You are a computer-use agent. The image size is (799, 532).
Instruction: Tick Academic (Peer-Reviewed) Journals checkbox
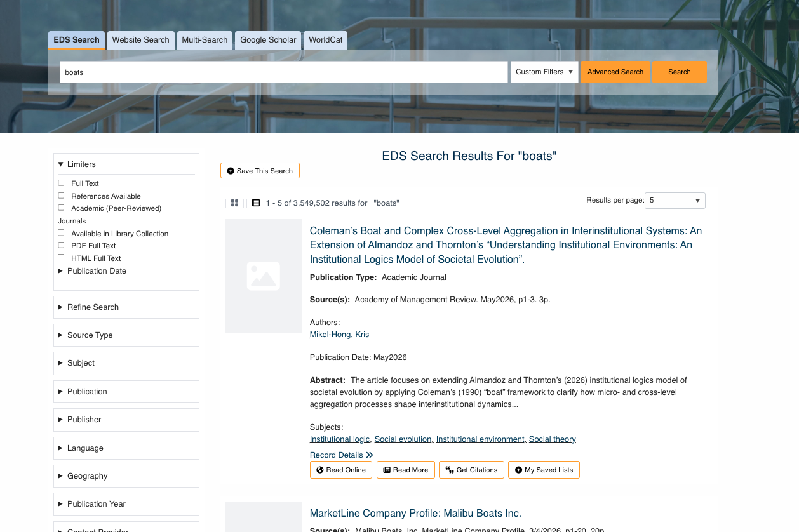click(61, 208)
